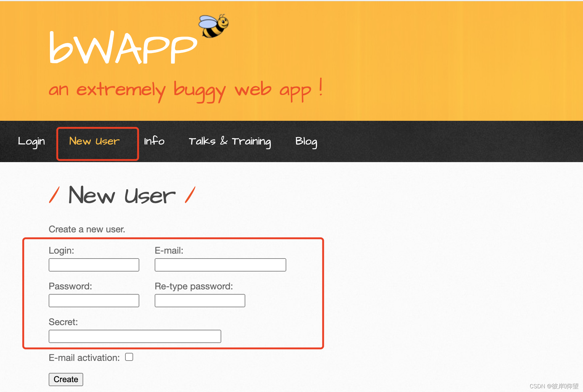Enable the E-mail activation checkbox
The width and height of the screenshot is (583, 392).
pyautogui.click(x=129, y=357)
